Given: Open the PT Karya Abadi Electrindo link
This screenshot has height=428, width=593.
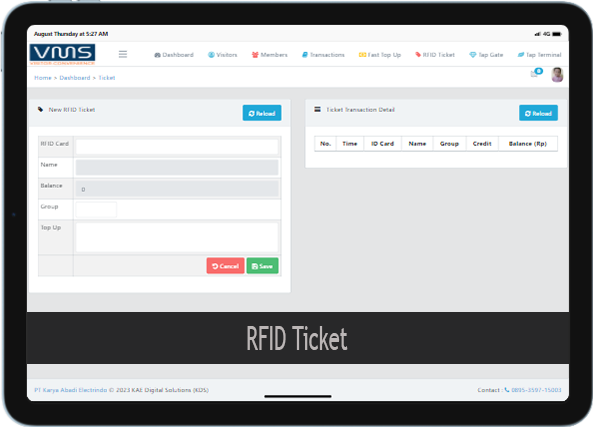Looking at the screenshot, I should [71, 390].
